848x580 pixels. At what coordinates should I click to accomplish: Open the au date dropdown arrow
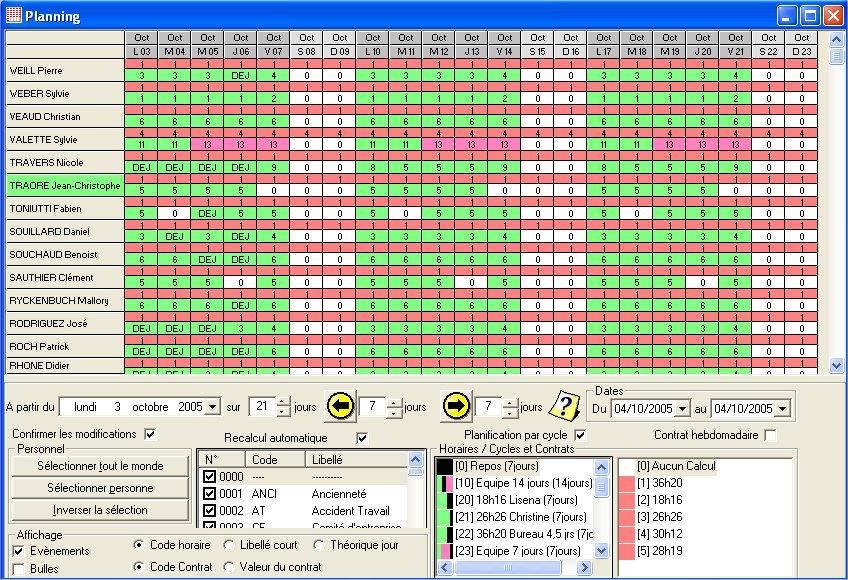point(782,408)
